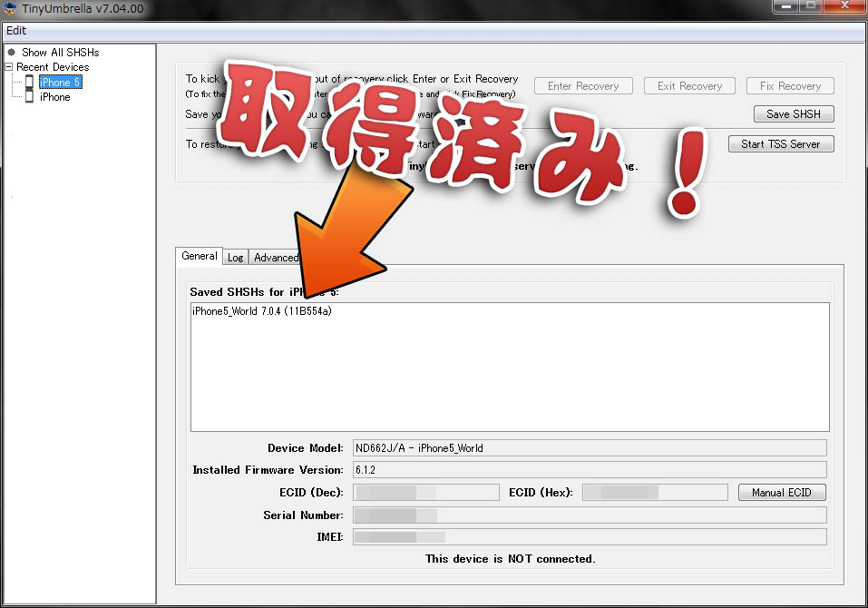
Task: Click the Installed Firmware Version field
Action: point(590,469)
